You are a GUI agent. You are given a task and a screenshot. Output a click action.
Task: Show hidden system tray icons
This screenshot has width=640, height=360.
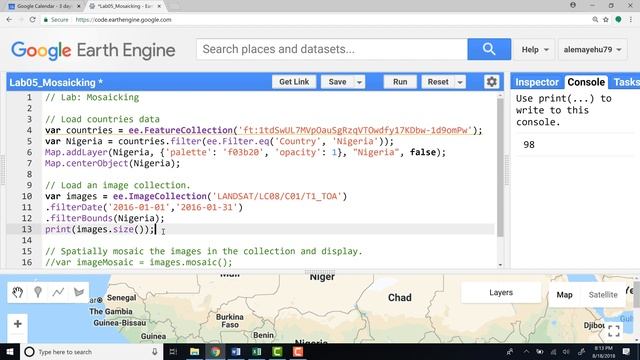point(527,351)
